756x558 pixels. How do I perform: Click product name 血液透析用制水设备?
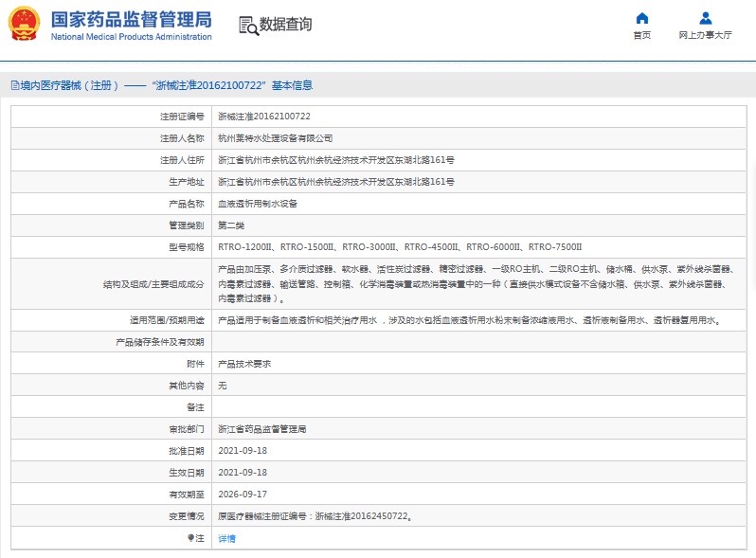pyautogui.click(x=258, y=204)
